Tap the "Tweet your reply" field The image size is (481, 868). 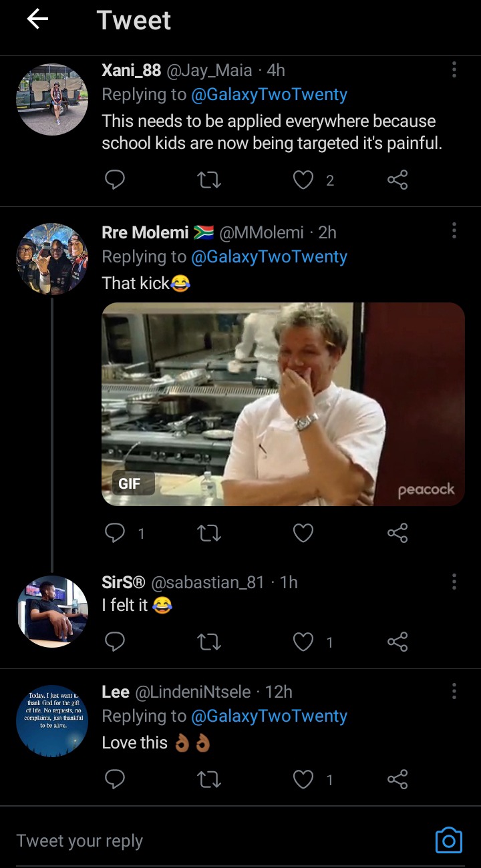[x=200, y=841]
